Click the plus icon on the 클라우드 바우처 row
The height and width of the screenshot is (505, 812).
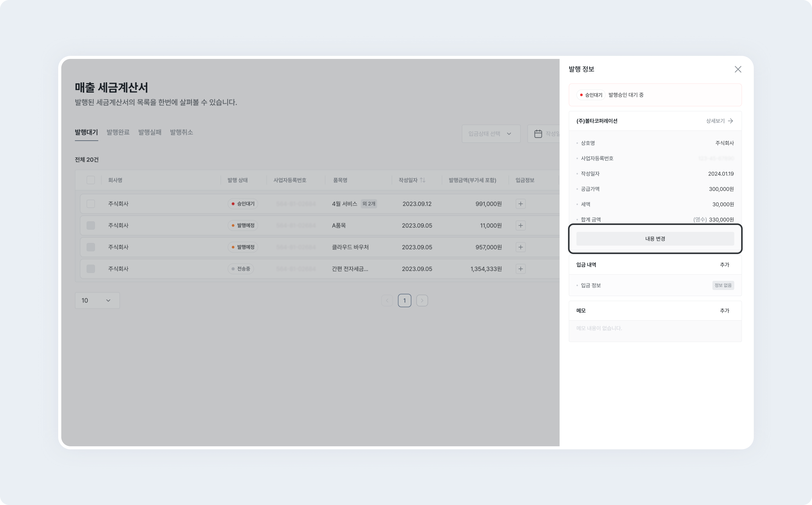coord(520,247)
